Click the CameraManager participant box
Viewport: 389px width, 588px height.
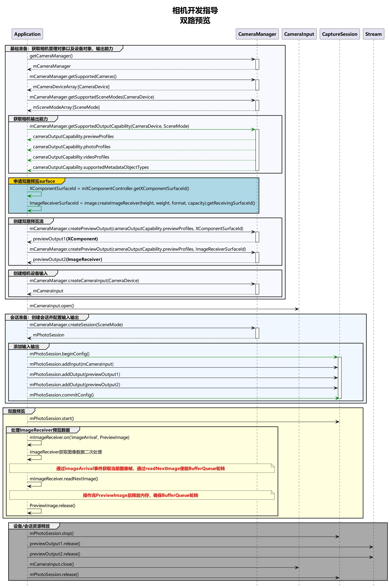pos(257,34)
